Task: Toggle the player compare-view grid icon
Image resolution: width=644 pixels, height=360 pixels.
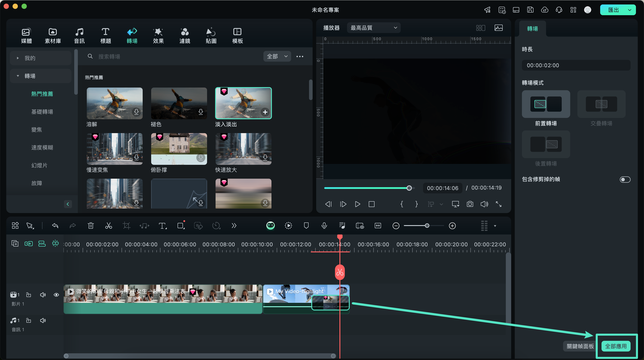Action: coord(481,28)
